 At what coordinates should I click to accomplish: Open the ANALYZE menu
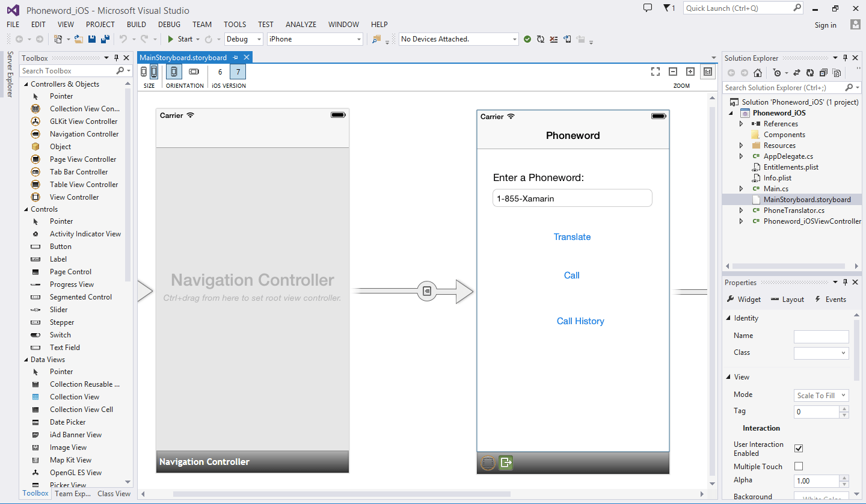click(301, 24)
